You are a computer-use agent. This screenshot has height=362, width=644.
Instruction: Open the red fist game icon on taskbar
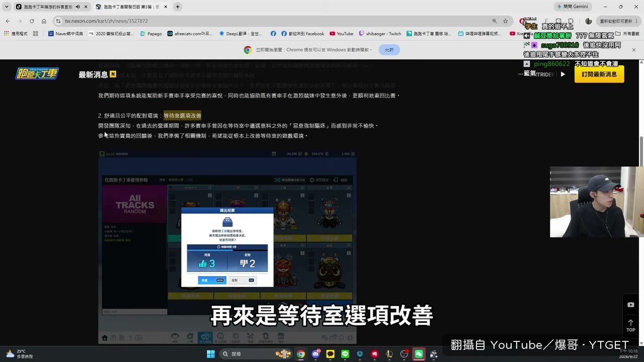[x=374, y=354]
